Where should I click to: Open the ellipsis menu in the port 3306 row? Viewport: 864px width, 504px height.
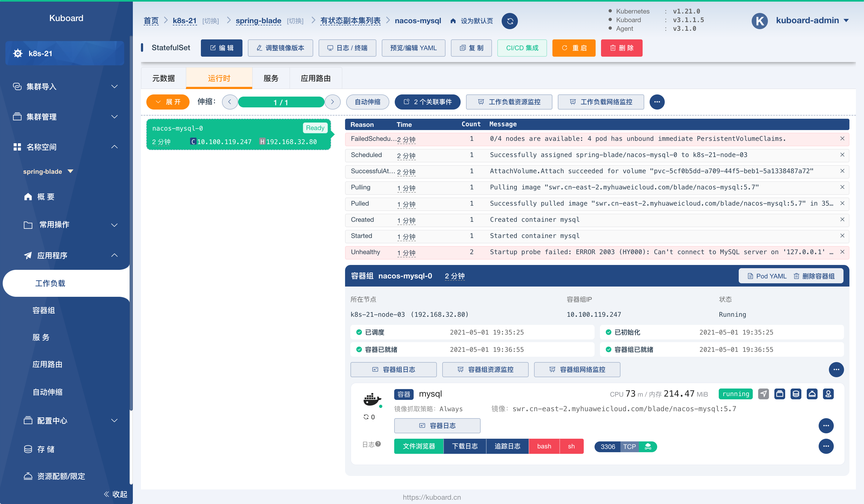coord(826,446)
